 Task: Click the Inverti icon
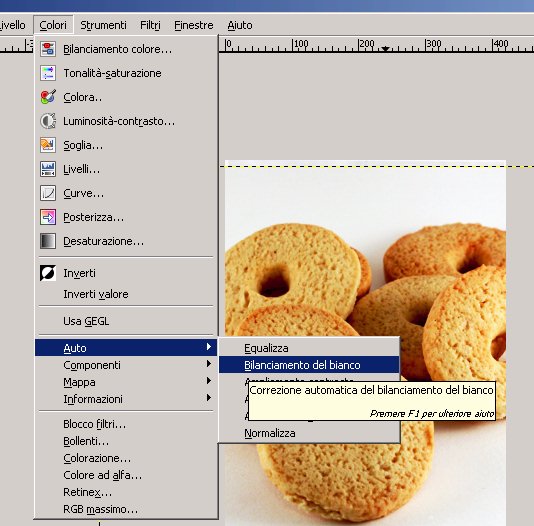(x=48, y=273)
